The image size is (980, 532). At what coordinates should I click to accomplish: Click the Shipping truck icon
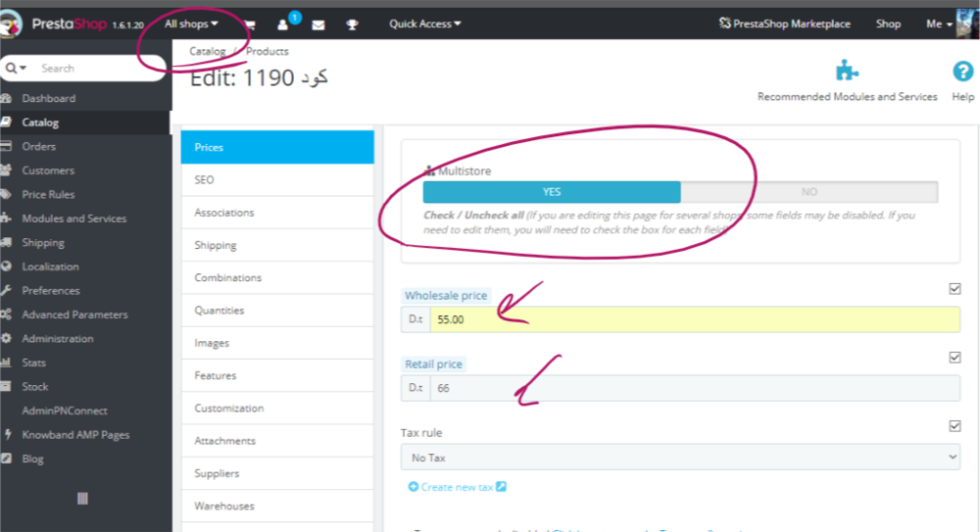click(6, 243)
